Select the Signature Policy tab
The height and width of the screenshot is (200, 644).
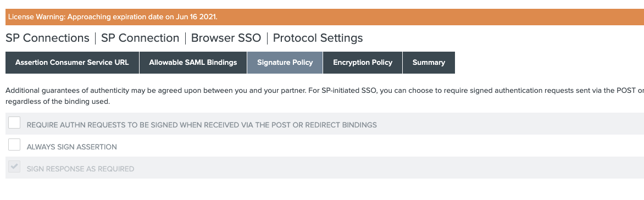(285, 63)
